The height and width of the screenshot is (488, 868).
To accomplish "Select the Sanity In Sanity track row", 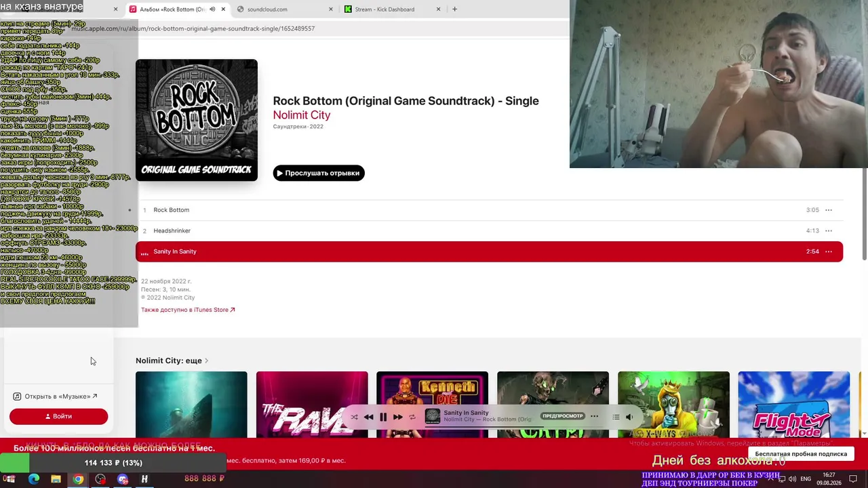I will [489, 251].
